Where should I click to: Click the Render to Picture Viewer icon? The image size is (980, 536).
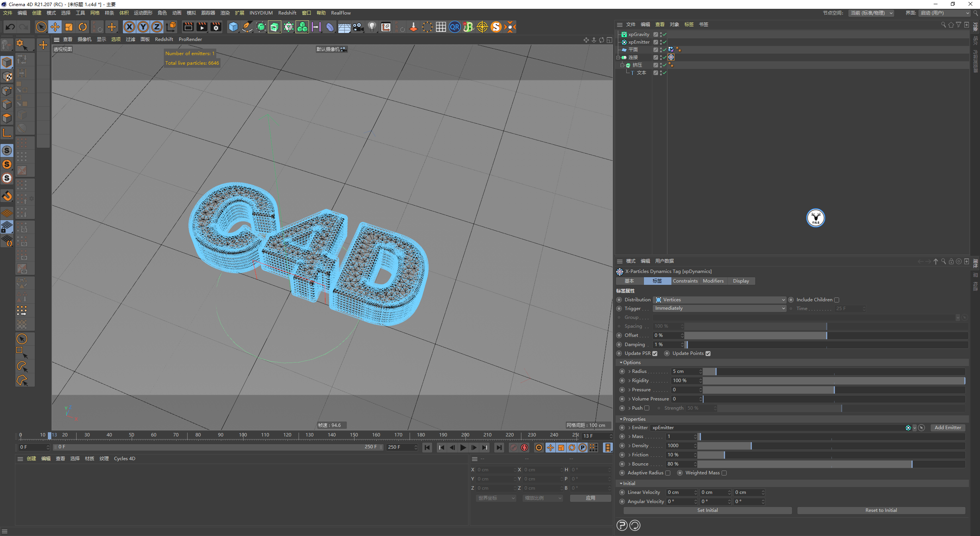click(202, 27)
